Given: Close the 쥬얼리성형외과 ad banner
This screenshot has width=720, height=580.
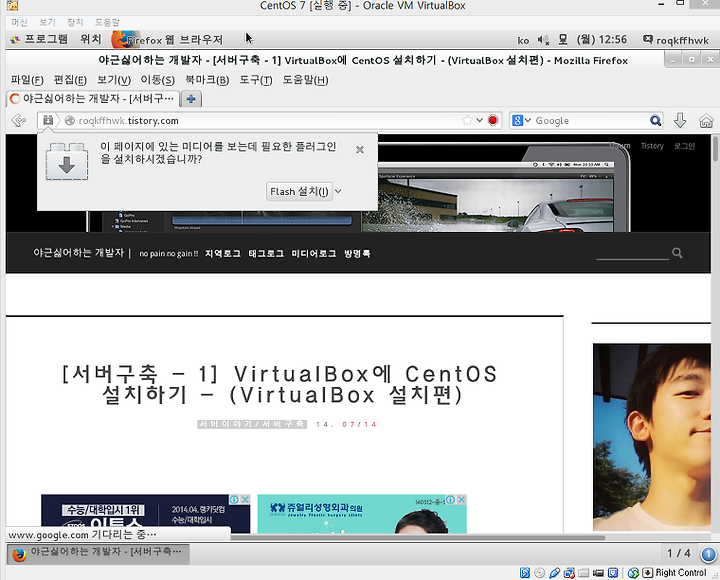Looking at the screenshot, I should coord(462,499).
